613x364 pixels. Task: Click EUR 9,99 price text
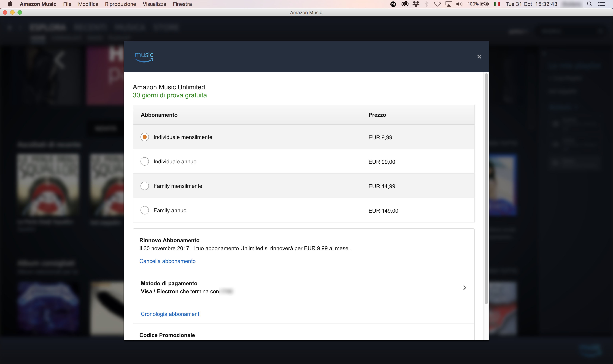[x=380, y=137]
